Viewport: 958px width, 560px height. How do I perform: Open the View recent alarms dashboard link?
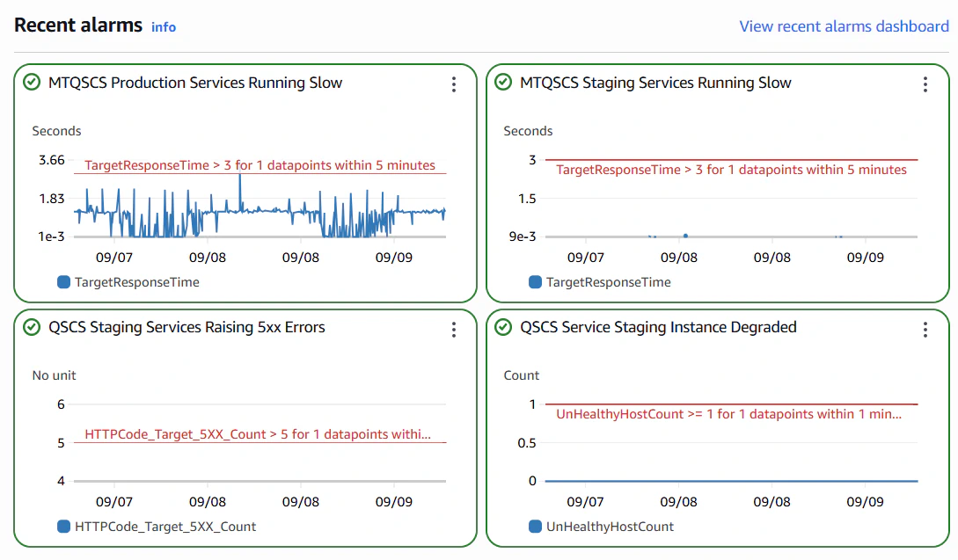[x=844, y=26]
